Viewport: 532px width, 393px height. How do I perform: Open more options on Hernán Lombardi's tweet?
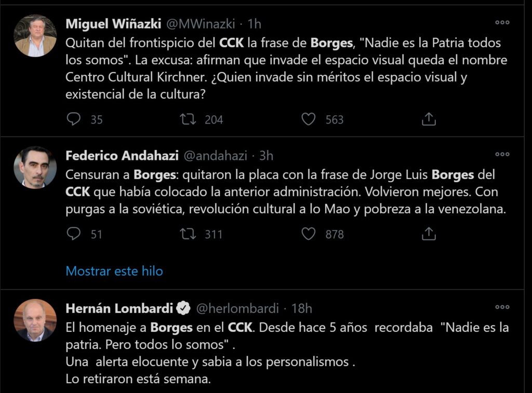(502, 307)
